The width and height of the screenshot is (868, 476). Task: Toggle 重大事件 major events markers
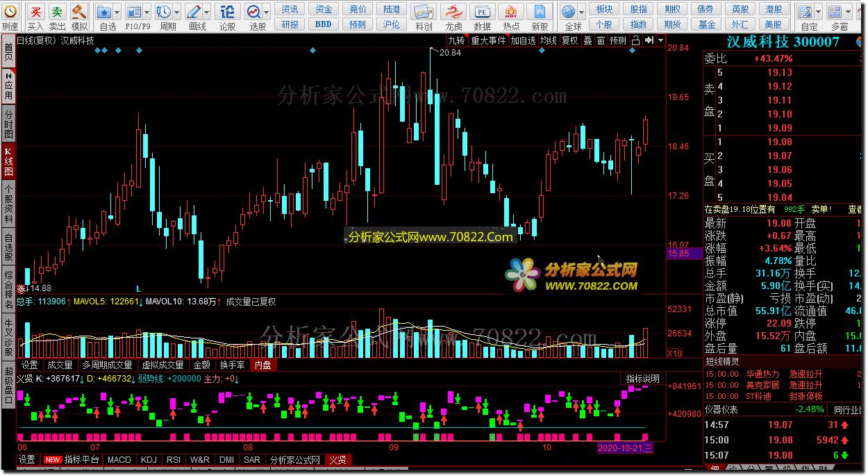click(x=488, y=40)
